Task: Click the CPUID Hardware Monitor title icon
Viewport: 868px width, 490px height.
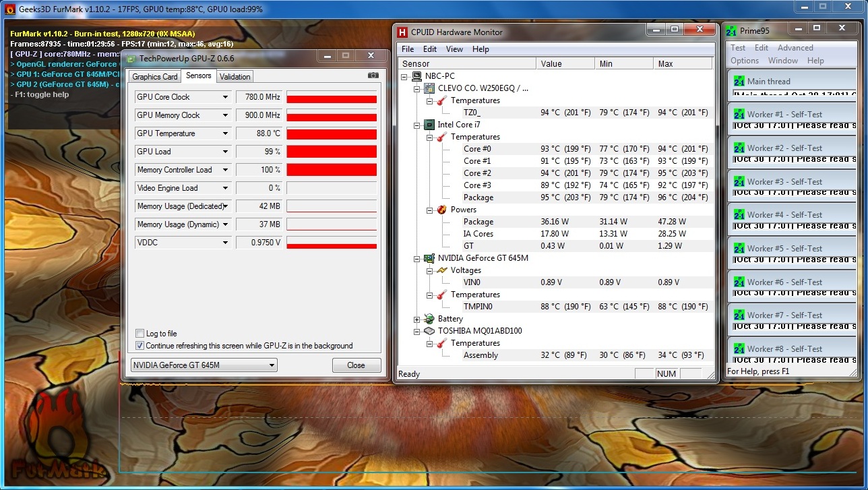Action: click(403, 32)
